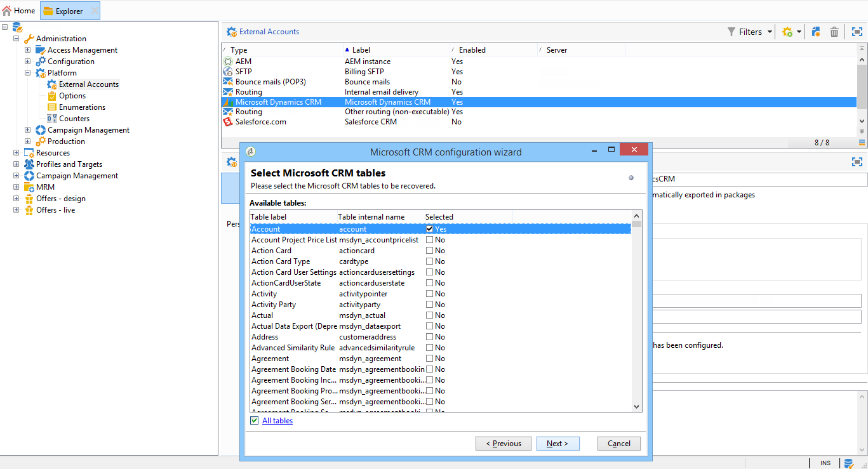Viewport: 868px width, 469px height.
Task: Click the database key status bar icon
Action: [849, 463]
